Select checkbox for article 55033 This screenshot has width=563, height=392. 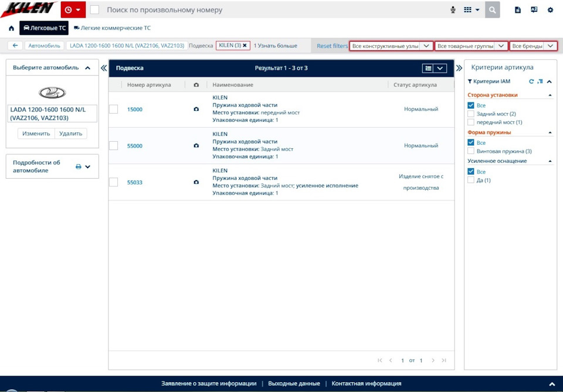pyautogui.click(x=113, y=182)
